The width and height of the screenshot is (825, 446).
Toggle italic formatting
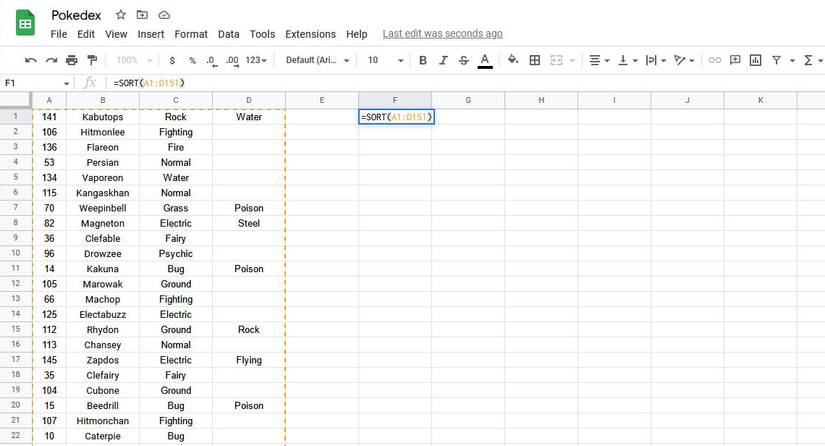pyautogui.click(x=443, y=60)
